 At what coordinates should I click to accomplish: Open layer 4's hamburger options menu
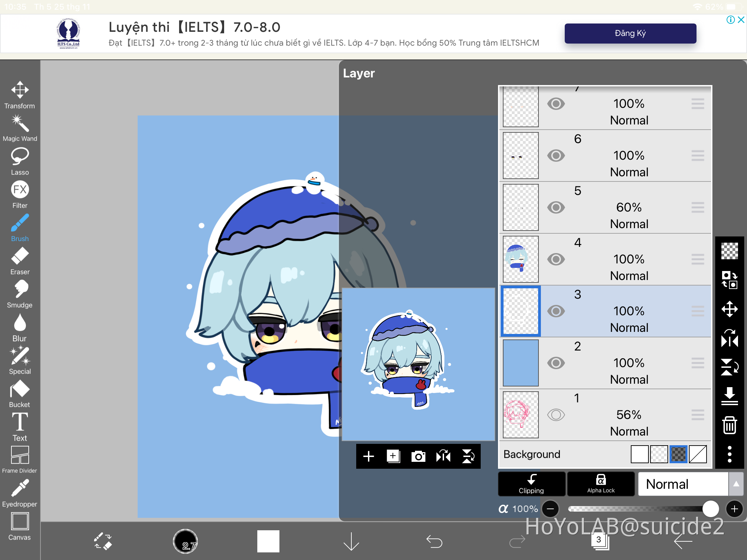[698, 259]
